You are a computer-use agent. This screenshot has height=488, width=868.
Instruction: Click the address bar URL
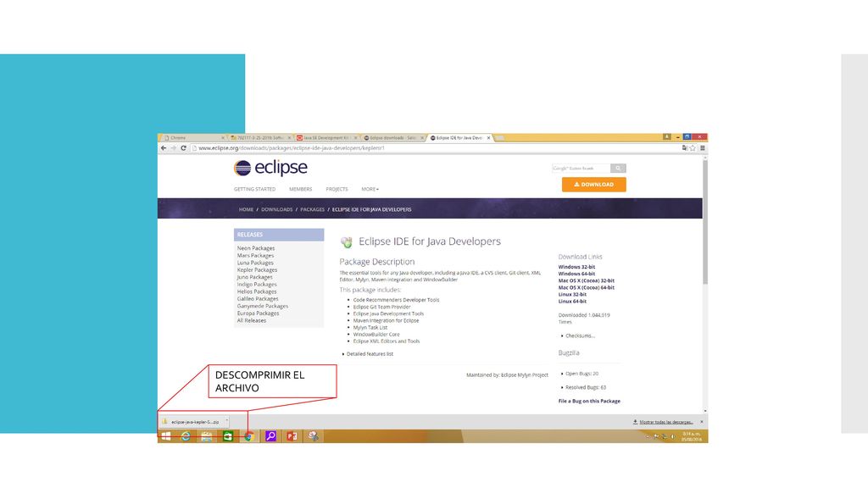292,148
